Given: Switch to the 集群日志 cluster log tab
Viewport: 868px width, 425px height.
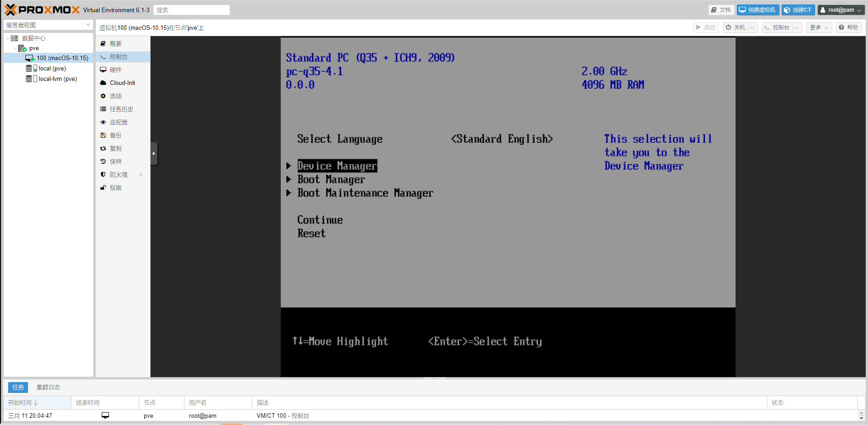Looking at the screenshot, I should [48, 388].
